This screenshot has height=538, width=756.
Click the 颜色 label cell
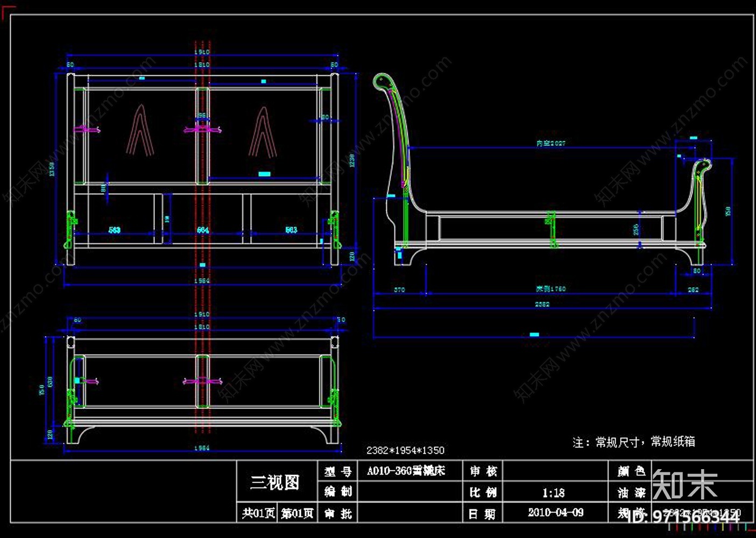pyautogui.click(x=631, y=471)
